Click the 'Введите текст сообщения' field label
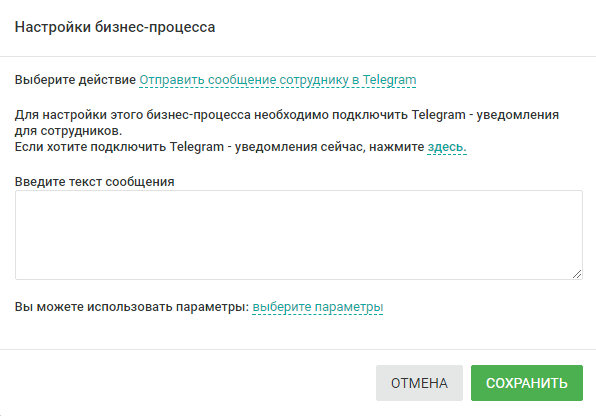The image size is (596, 416). tap(95, 182)
